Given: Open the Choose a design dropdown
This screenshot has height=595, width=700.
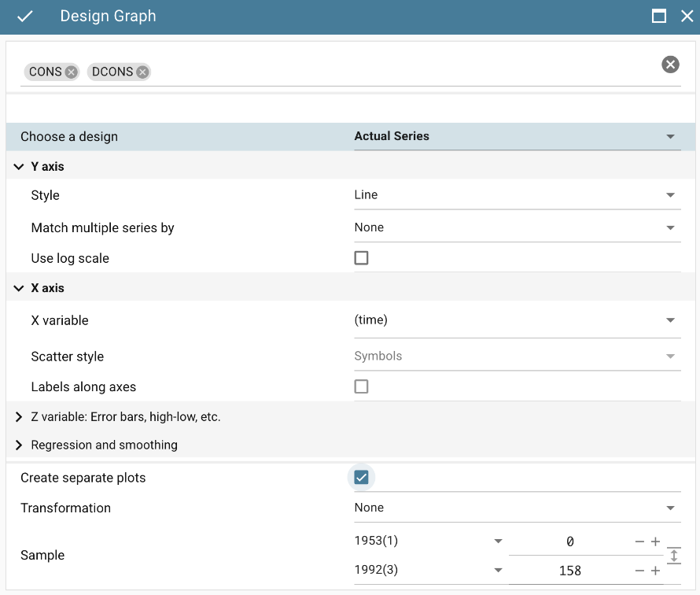Looking at the screenshot, I should click(x=517, y=136).
